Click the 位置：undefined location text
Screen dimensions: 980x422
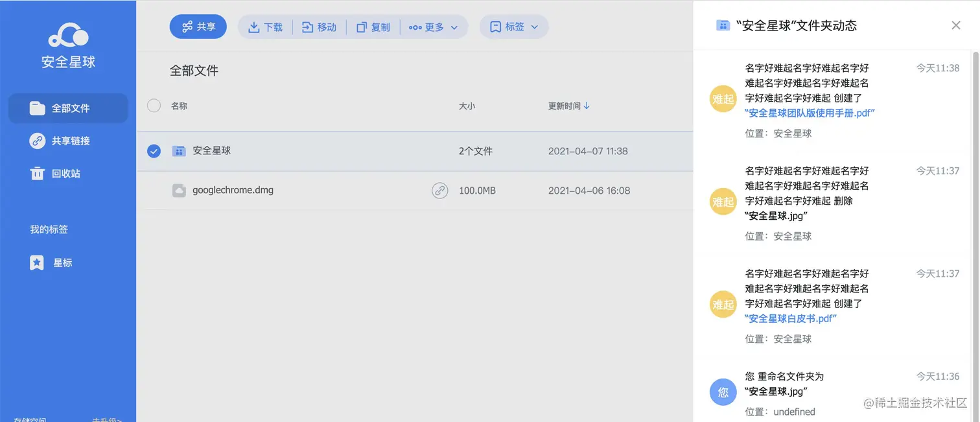click(780, 412)
